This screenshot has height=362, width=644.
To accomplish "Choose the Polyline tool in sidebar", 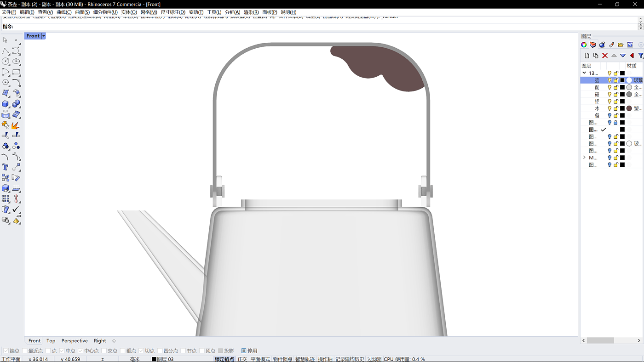I will [x=6, y=51].
